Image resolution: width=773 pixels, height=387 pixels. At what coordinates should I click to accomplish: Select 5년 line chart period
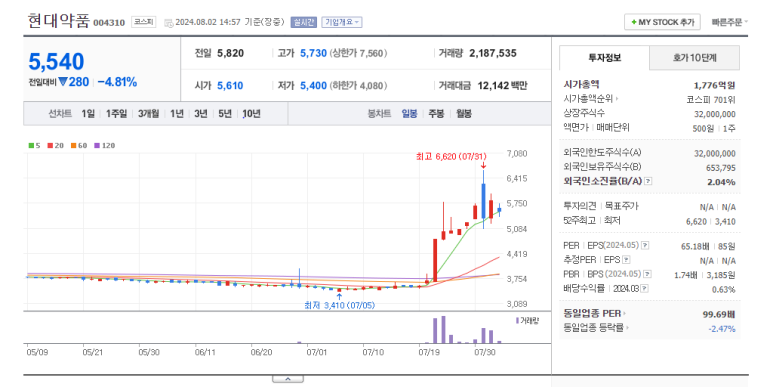pos(225,114)
